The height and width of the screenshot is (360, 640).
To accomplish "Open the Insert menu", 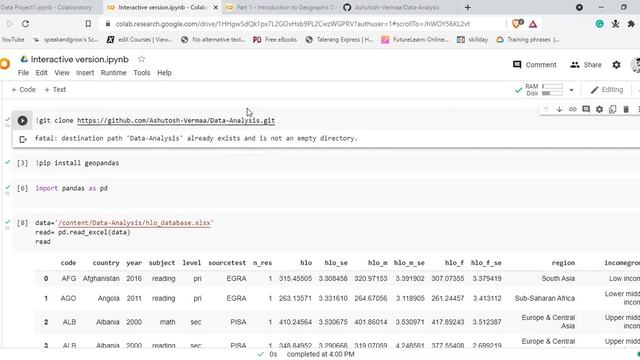I will [85, 73].
